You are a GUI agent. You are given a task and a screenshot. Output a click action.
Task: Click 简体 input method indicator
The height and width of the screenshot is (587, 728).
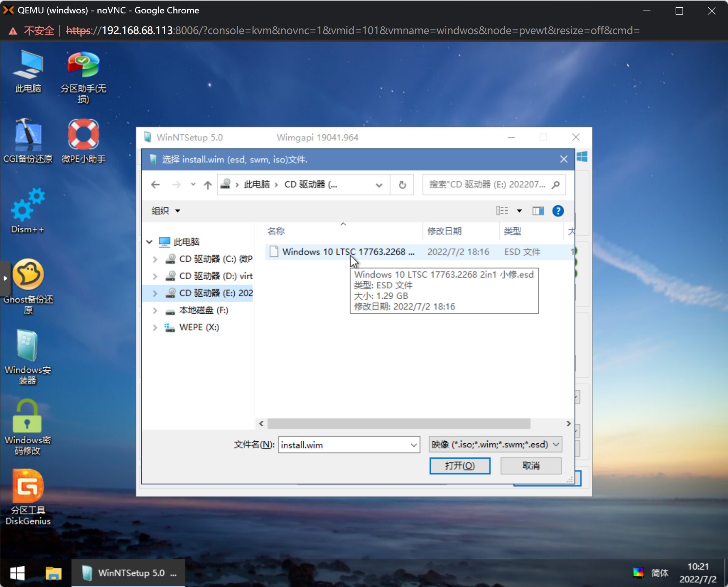point(659,573)
